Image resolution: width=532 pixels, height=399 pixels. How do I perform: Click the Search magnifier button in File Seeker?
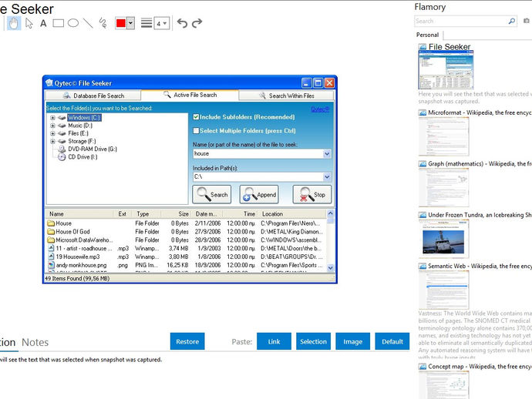click(212, 195)
